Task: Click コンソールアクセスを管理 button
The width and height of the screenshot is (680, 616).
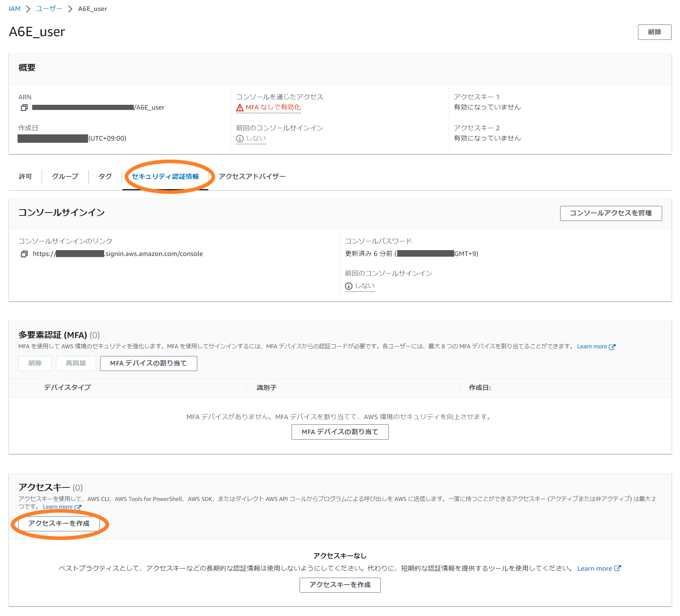Action: (611, 213)
